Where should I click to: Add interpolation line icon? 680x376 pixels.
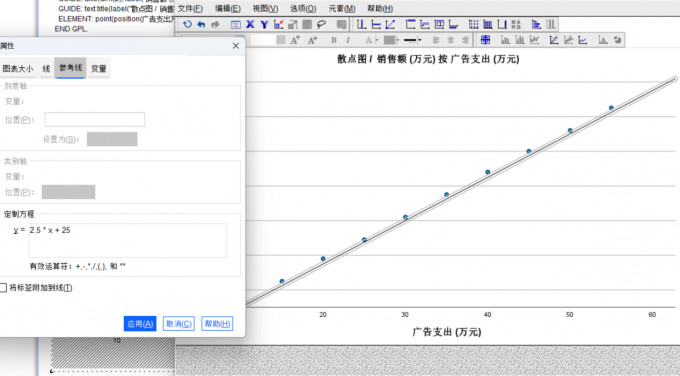click(x=583, y=40)
